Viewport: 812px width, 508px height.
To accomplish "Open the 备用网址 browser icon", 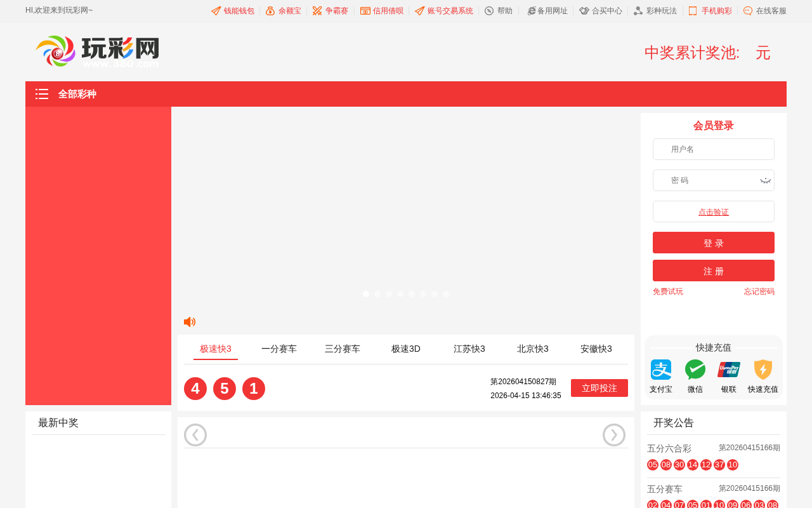I will pos(532,11).
